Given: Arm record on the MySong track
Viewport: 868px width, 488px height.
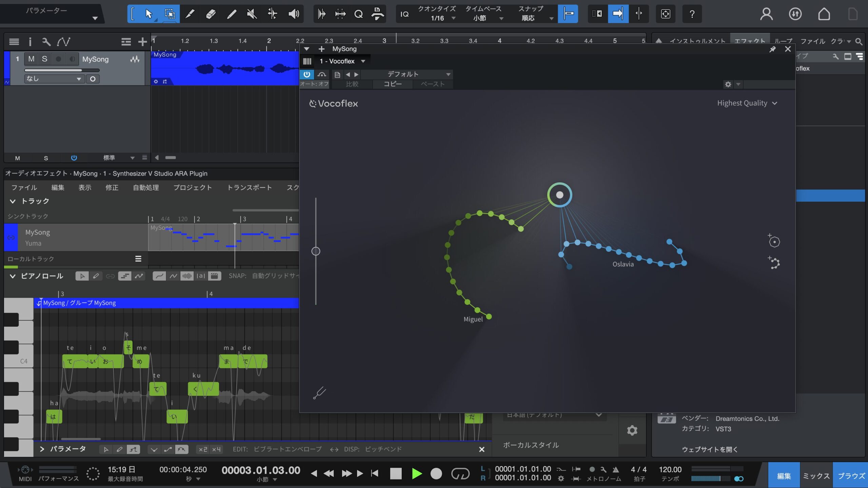Looking at the screenshot, I should tap(58, 59).
